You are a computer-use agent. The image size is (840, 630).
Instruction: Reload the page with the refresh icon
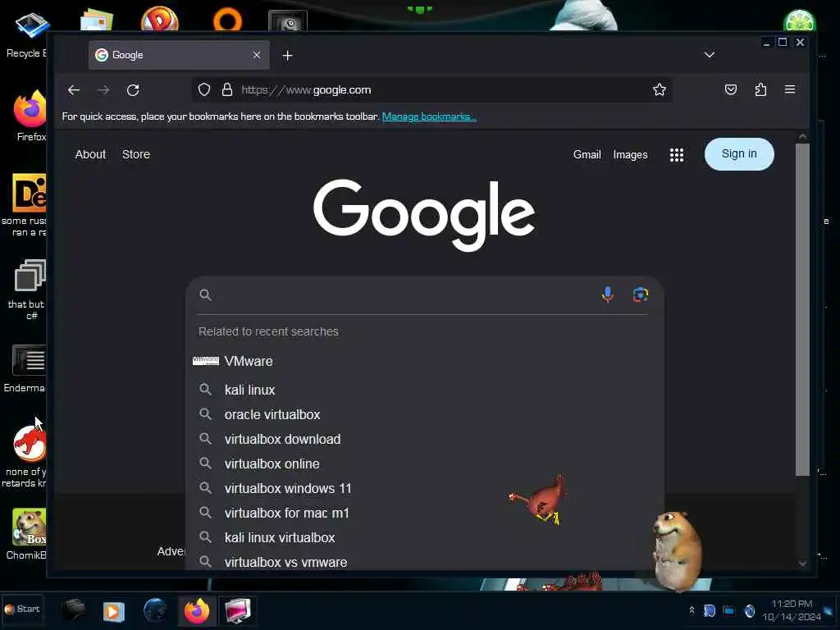[x=133, y=90]
